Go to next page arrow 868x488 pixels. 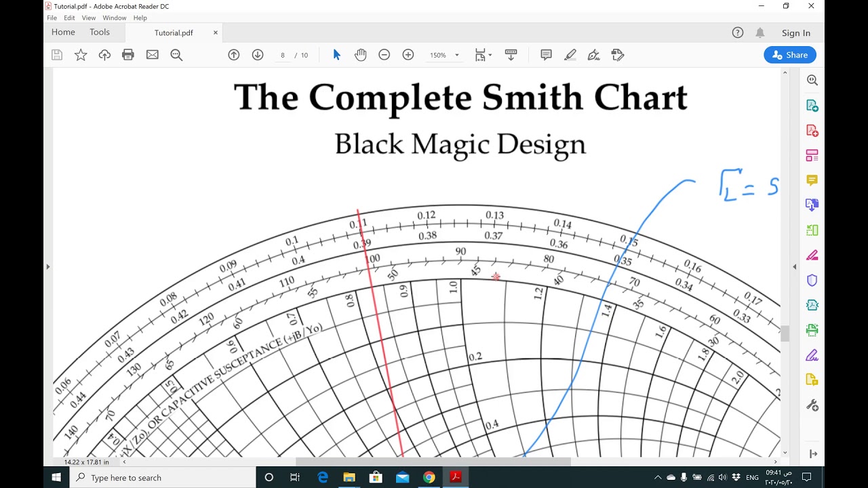[258, 55]
